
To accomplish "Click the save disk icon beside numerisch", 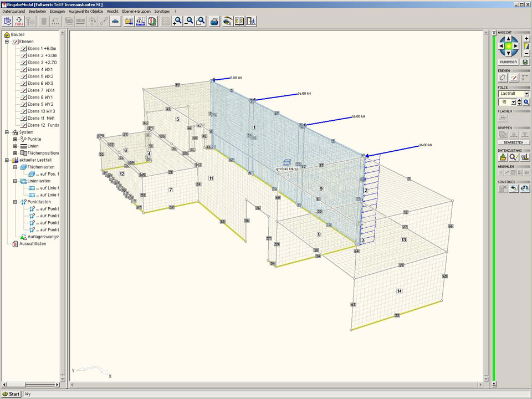I will 525,62.
